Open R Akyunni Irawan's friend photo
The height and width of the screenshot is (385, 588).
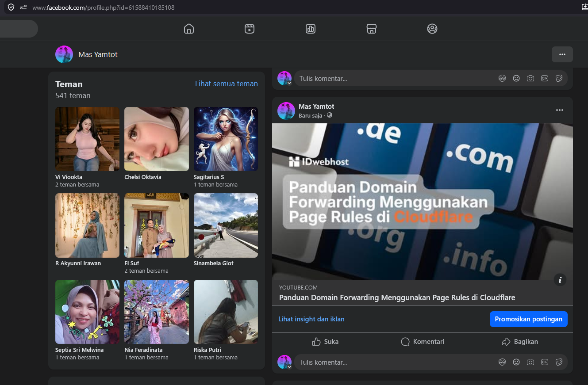pyautogui.click(x=87, y=225)
